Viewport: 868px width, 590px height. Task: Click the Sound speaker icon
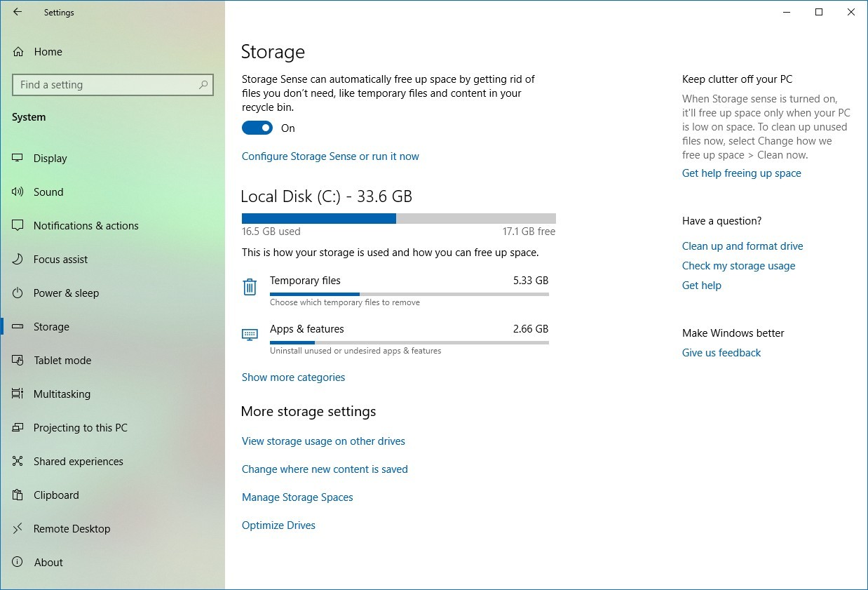coord(18,192)
